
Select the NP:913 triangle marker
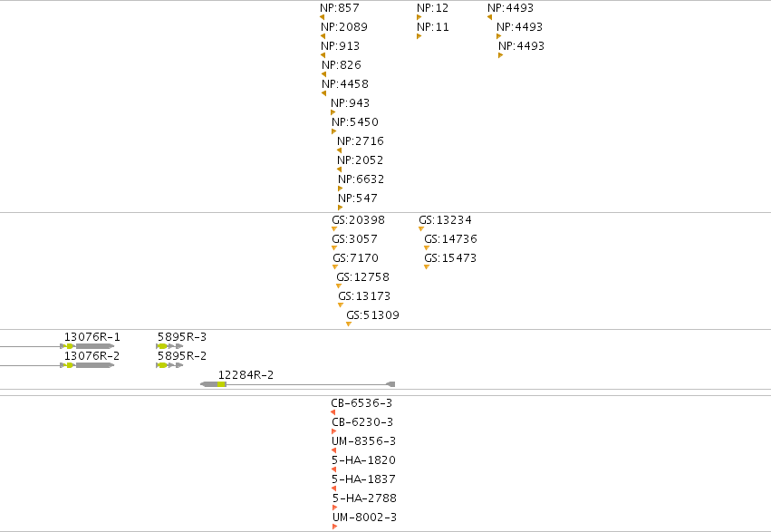pos(323,55)
